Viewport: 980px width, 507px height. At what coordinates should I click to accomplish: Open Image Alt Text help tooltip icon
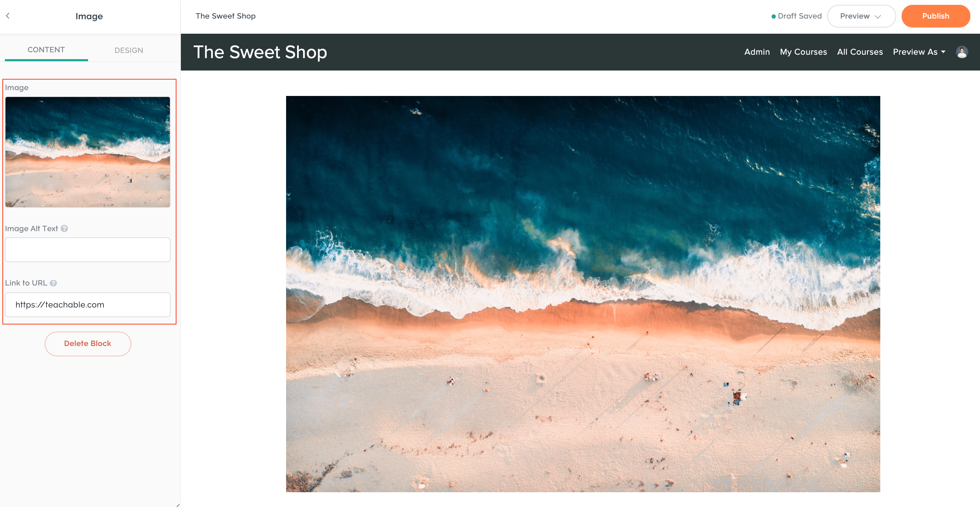[64, 228]
